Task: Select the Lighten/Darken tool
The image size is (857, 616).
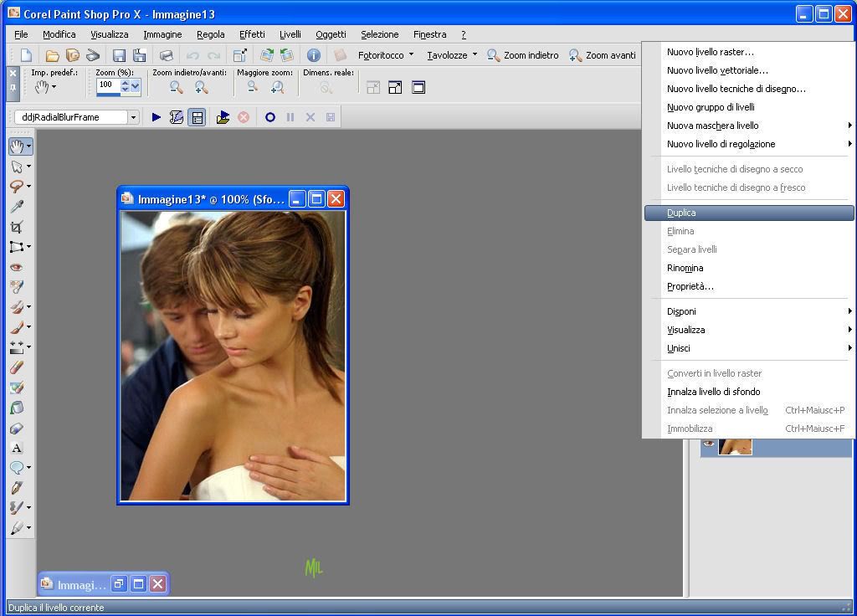Action: (17, 347)
